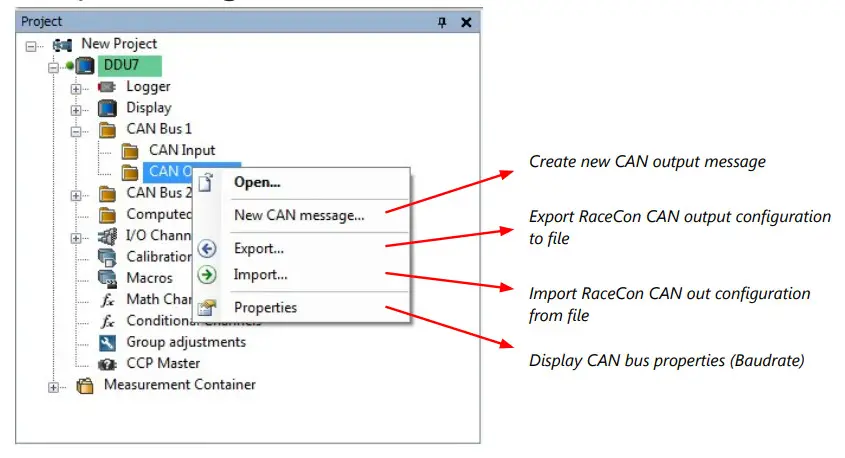This screenshot has height=458, width=845.
Task: Click the CAN Input folder icon
Action: (x=130, y=151)
